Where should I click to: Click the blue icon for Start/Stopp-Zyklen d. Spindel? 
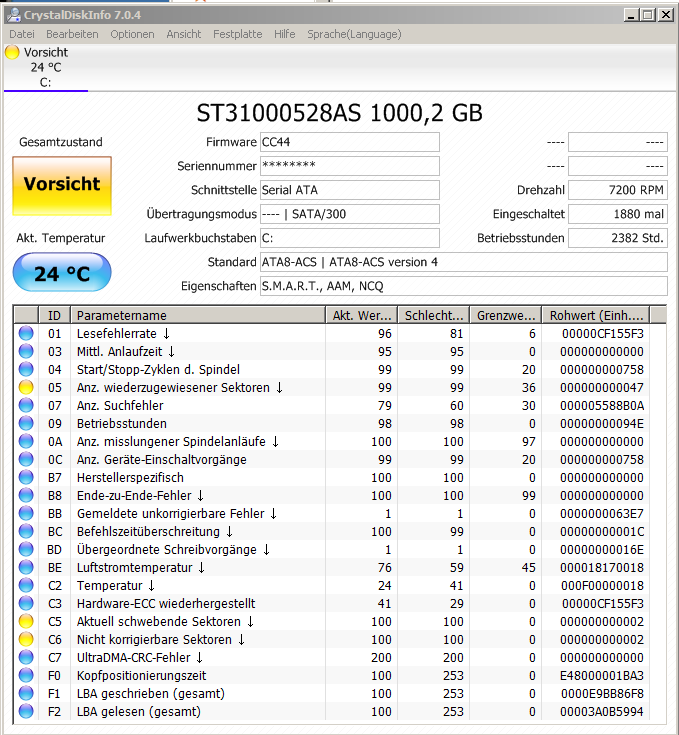[x=26, y=369]
